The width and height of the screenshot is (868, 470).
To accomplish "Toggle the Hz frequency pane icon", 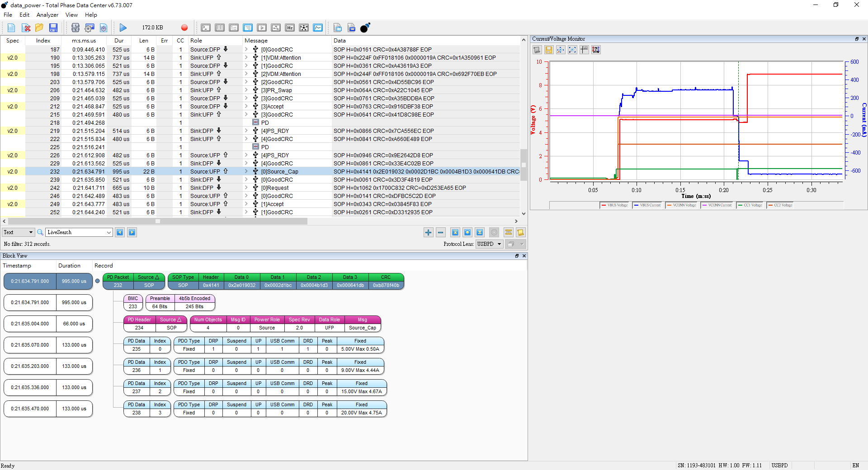I will 290,28.
